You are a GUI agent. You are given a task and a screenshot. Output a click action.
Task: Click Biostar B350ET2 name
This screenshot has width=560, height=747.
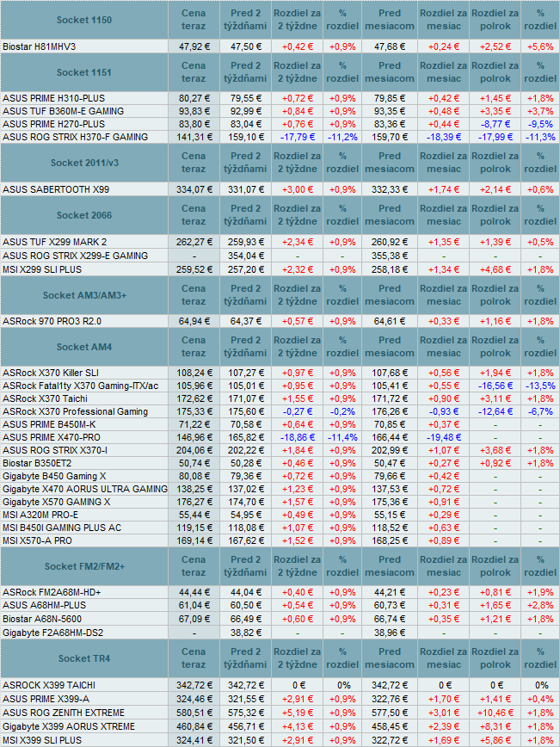click(x=37, y=463)
